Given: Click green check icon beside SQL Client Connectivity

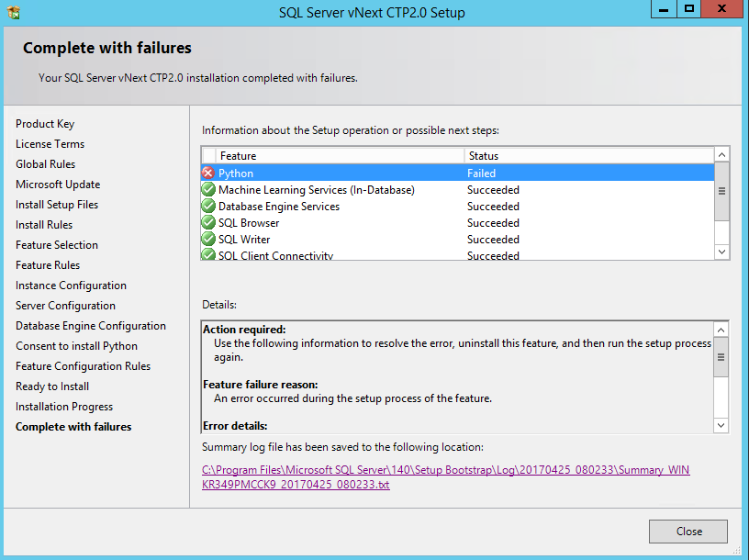Looking at the screenshot, I should 208,254.
